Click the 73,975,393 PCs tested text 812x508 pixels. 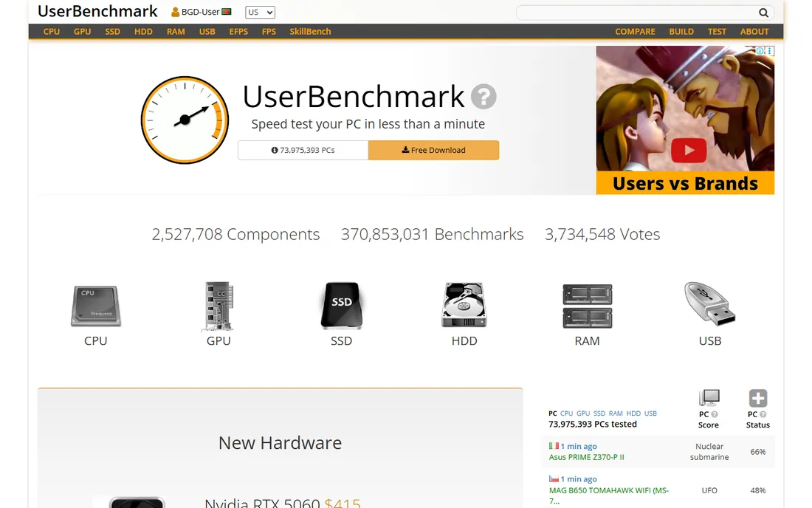593,424
